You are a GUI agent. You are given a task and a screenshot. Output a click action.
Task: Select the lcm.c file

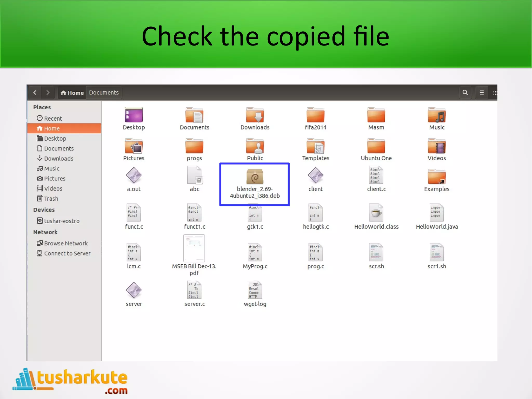point(134,256)
